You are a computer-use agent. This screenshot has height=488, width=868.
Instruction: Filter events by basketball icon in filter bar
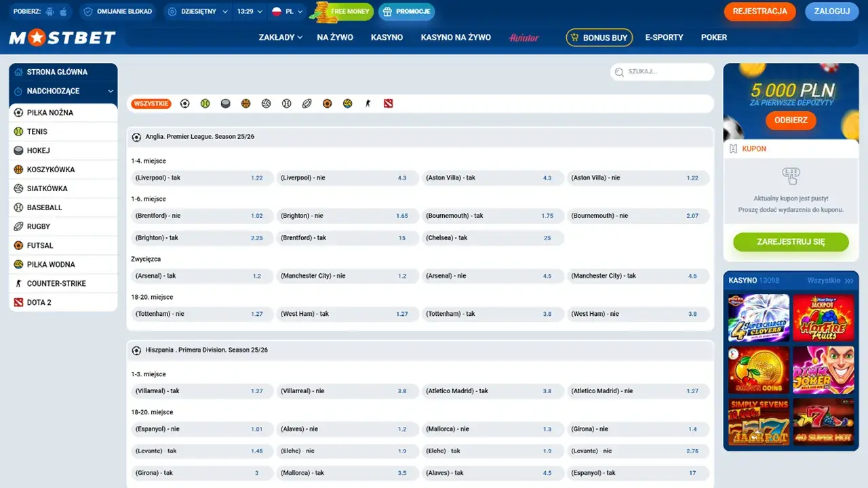coord(246,104)
